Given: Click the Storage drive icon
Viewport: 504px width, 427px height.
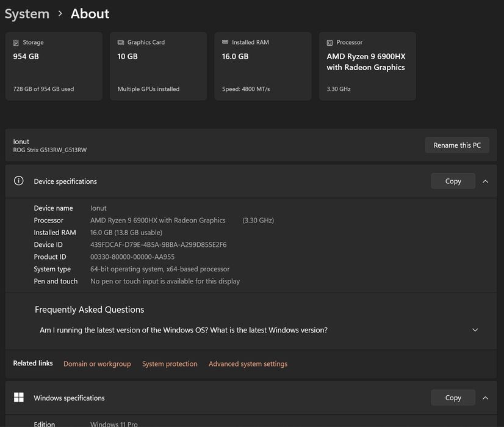Looking at the screenshot, I should click(16, 43).
